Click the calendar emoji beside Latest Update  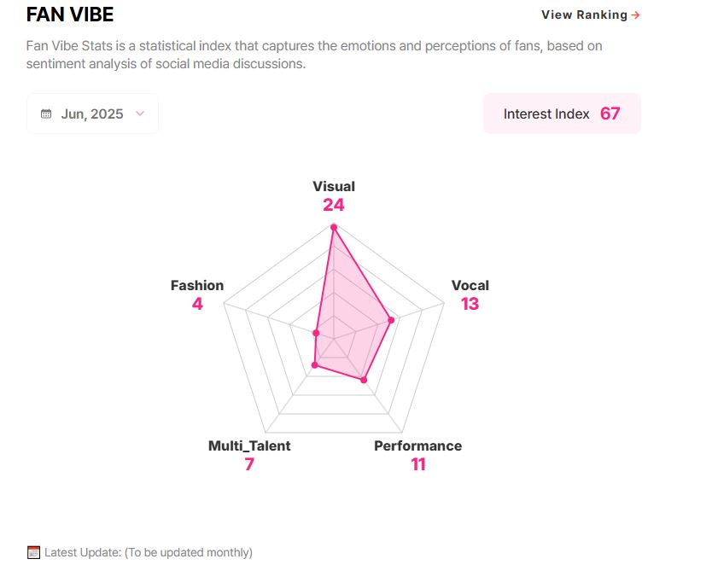(x=33, y=552)
